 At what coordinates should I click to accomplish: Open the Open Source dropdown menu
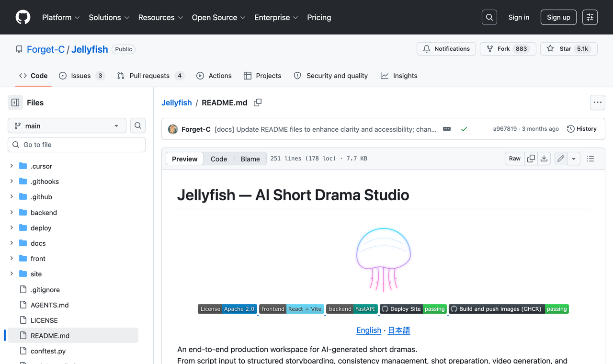[x=219, y=17]
